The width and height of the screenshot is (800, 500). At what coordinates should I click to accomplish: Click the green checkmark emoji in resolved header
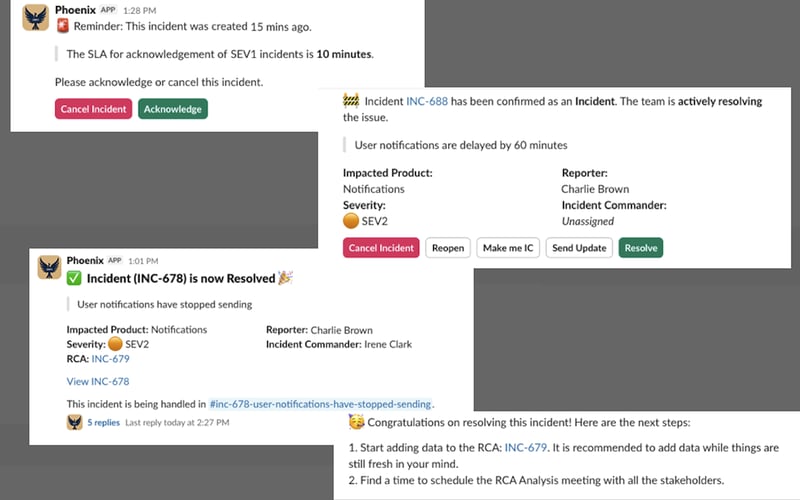[74, 278]
